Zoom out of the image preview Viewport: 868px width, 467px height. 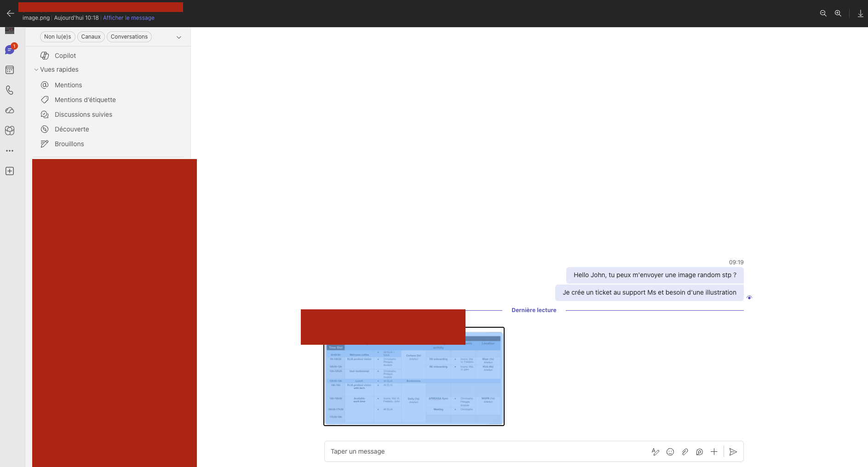pos(823,13)
